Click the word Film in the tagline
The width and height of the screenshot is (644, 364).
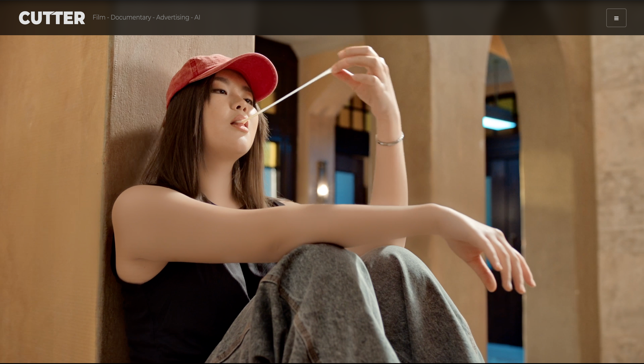click(99, 17)
